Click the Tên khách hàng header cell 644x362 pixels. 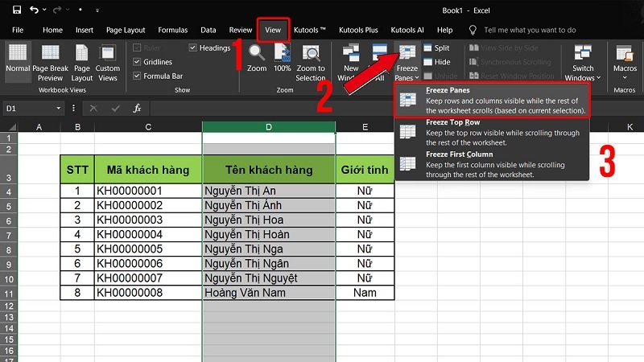tap(269, 170)
